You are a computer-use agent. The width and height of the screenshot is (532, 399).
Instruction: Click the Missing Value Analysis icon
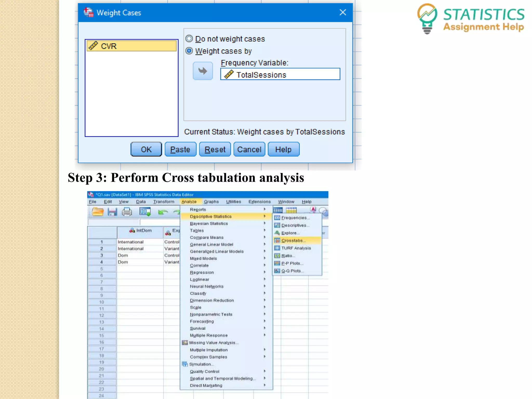coord(185,343)
